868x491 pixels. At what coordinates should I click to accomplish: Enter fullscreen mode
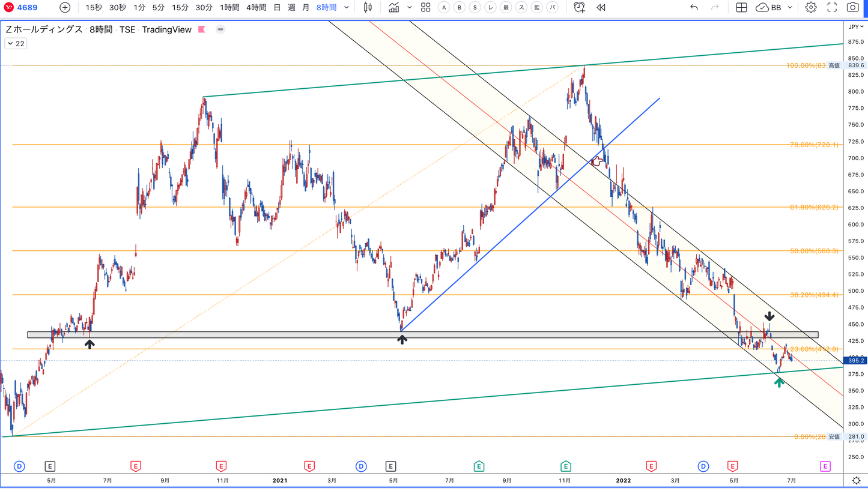coord(832,7)
